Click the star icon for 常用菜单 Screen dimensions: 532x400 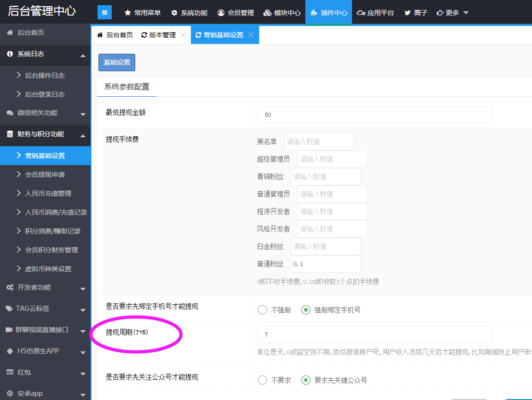point(127,13)
